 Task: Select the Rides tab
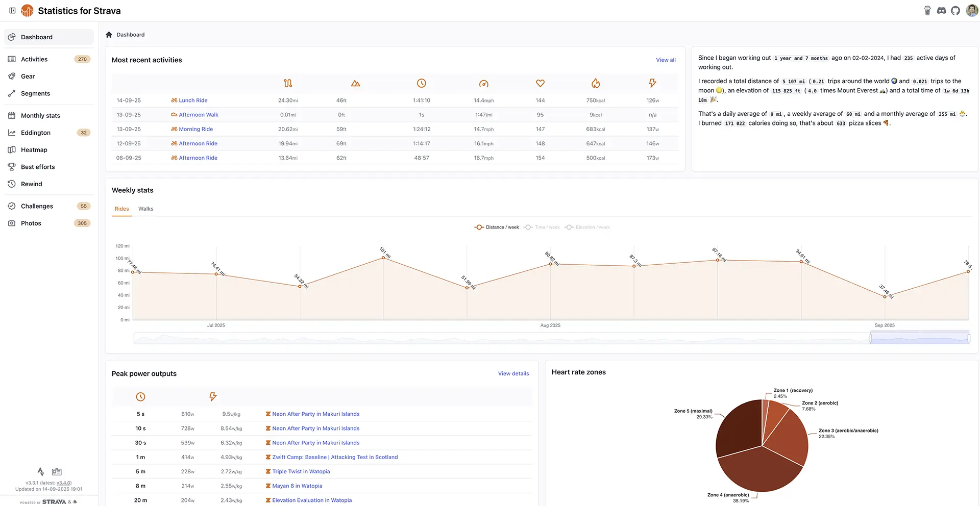pyautogui.click(x=121, y=209)
